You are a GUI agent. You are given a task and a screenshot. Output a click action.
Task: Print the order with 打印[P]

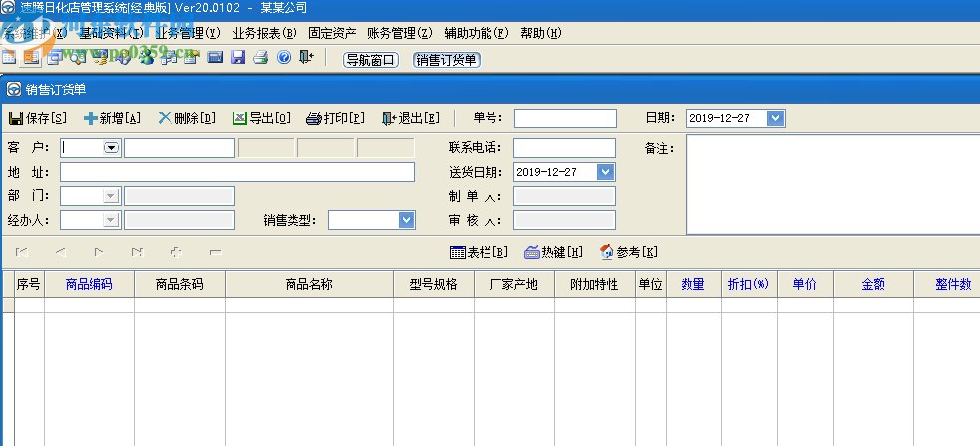pos(335,118)
